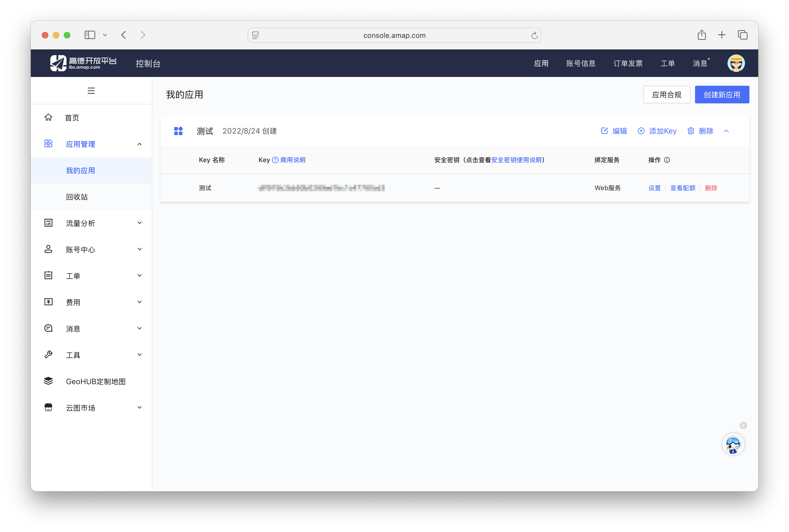
Task: Click the GeoHUB定制地图 layers icon
Action: (49, 381)
